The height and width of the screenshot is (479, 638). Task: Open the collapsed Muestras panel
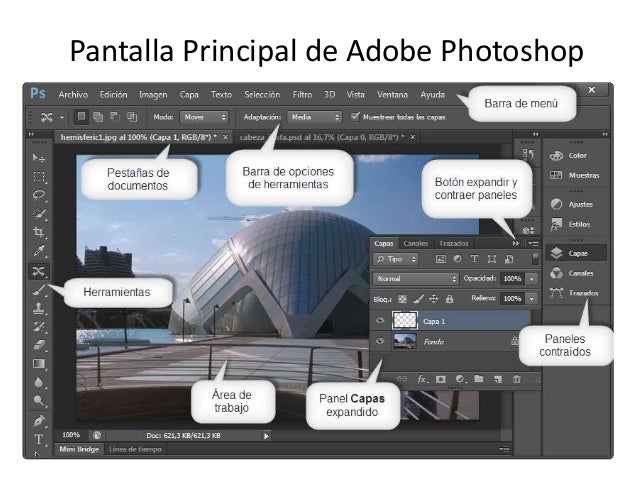click(576, 175)
